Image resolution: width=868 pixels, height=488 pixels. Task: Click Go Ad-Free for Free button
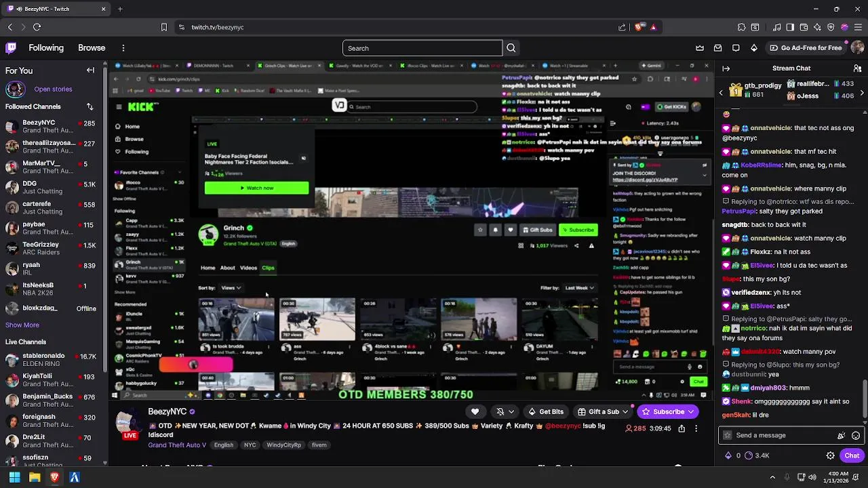click(806, 48)
